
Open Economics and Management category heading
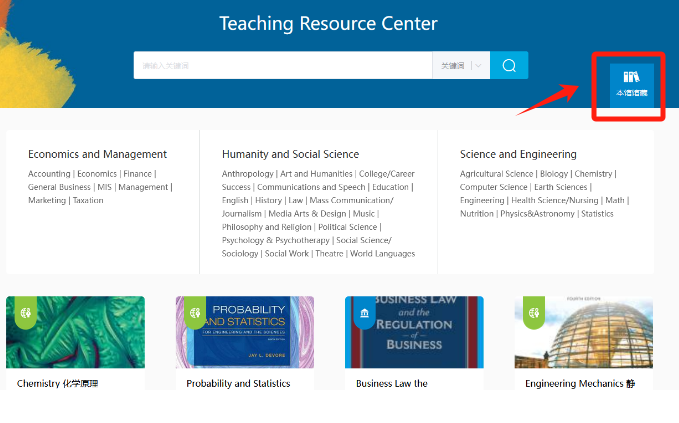[x=97, y=154]
